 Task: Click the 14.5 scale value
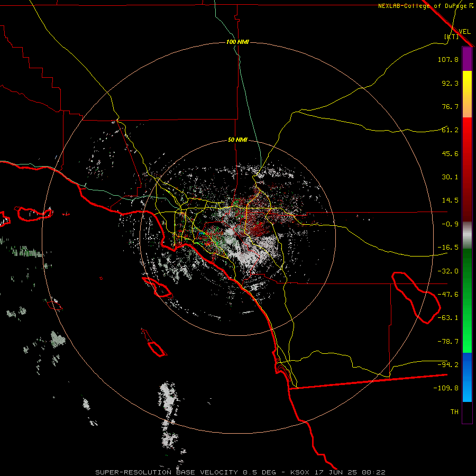[x=450, y=200]
